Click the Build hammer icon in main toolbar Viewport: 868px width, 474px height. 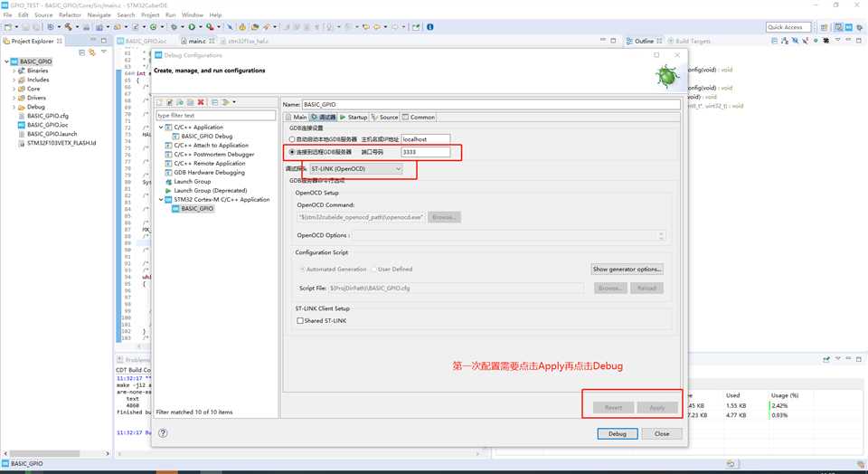point(68,26)
